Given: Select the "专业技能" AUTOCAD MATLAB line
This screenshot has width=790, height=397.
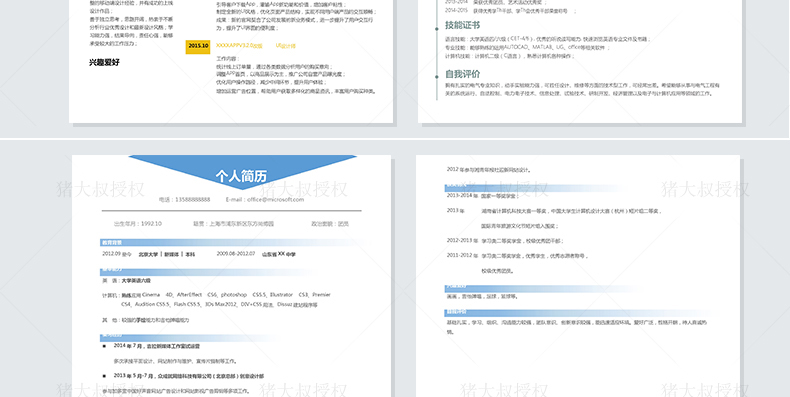Looking at the screenshot, I should [527, 47].
